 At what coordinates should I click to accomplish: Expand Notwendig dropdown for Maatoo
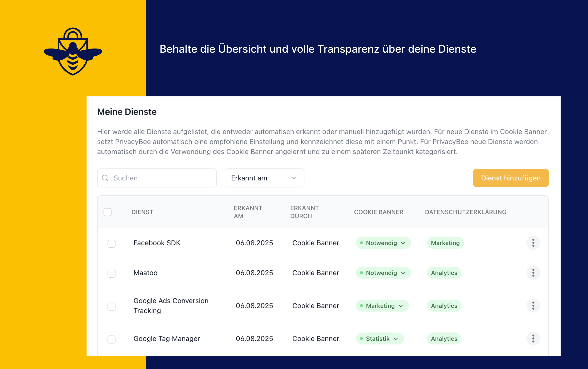tap(383, 273)
